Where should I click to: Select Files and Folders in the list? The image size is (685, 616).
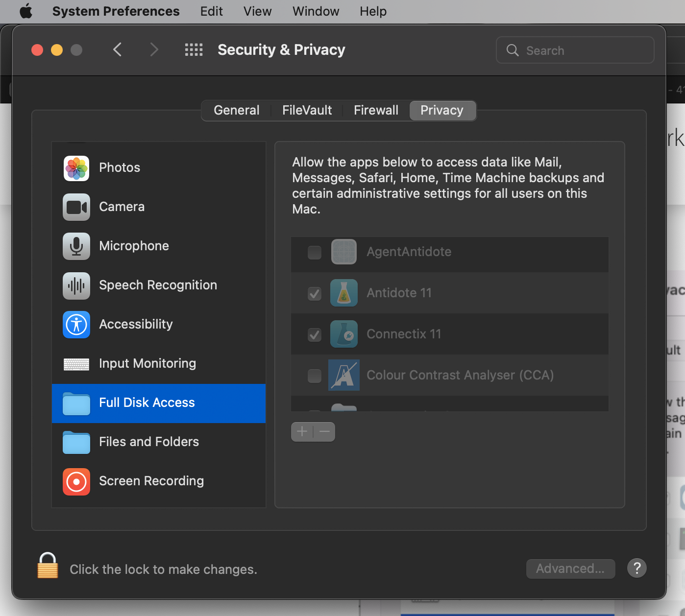[159, 442]
